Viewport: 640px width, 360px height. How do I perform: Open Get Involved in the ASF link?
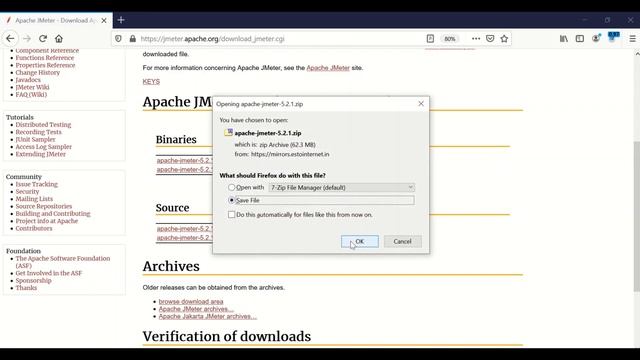[x=49, y=273]
